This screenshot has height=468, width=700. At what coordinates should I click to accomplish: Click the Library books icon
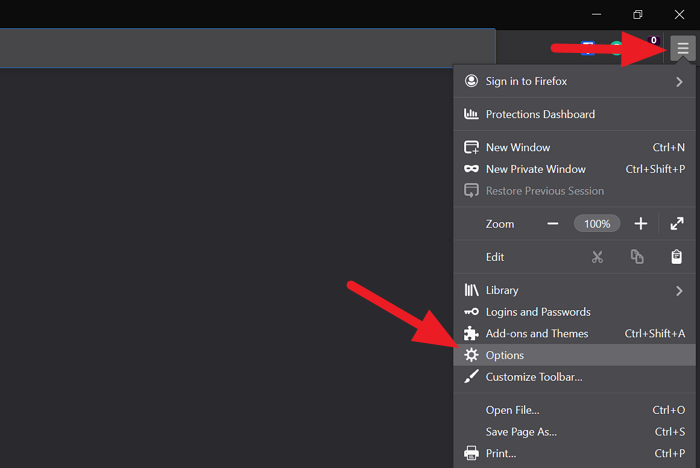[471, 290]
